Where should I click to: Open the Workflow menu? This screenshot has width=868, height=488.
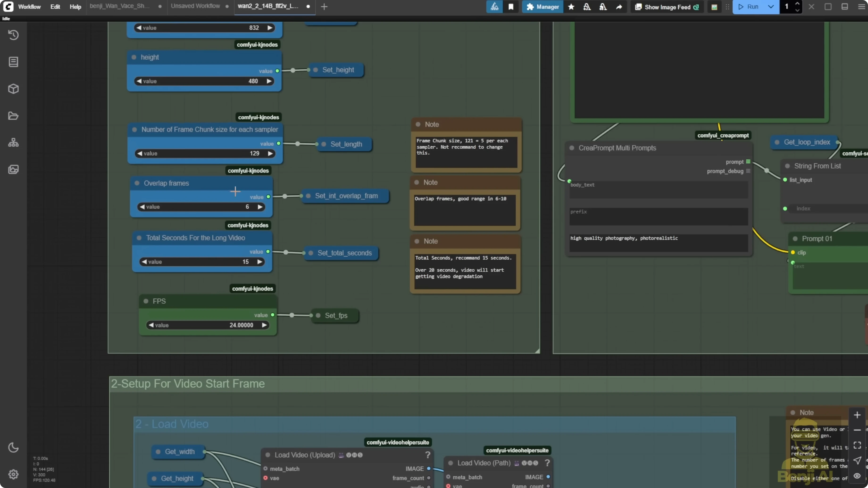pyautogui.click(x=29, y=7)
